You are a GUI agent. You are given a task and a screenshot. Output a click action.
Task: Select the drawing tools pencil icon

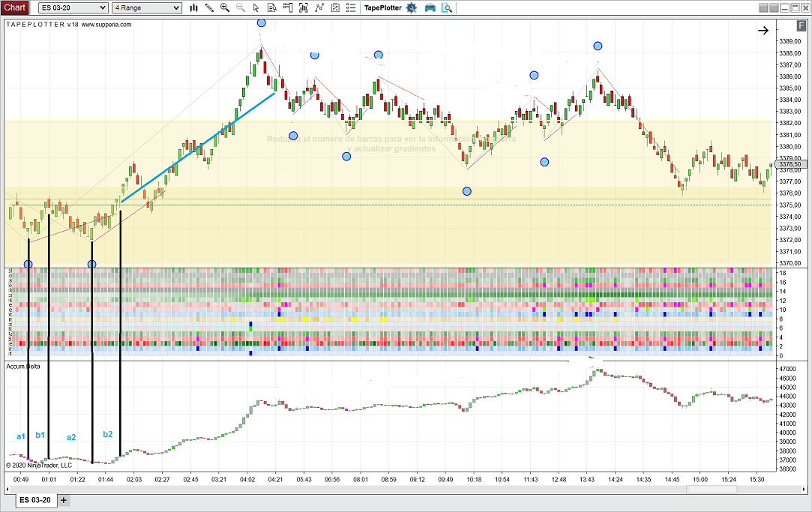pyautogui.click(x=210, y=7)
